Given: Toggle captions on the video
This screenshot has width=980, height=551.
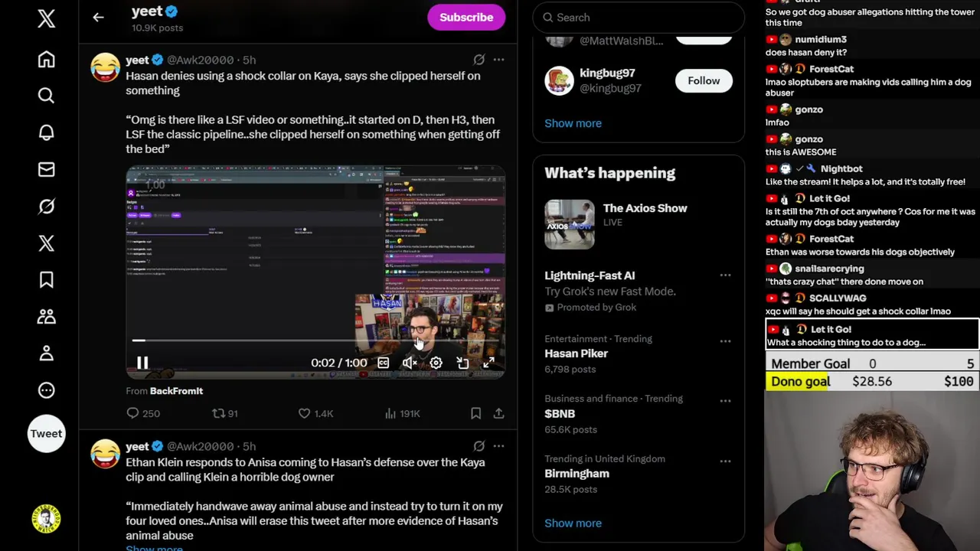Looking at the screenshot, I should [383, 363].
